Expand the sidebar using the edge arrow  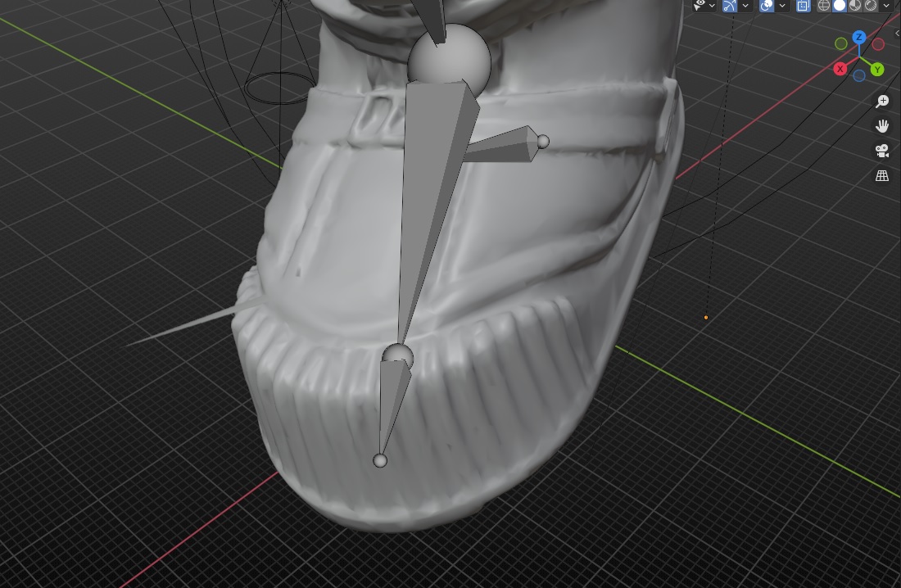(897, 34)
